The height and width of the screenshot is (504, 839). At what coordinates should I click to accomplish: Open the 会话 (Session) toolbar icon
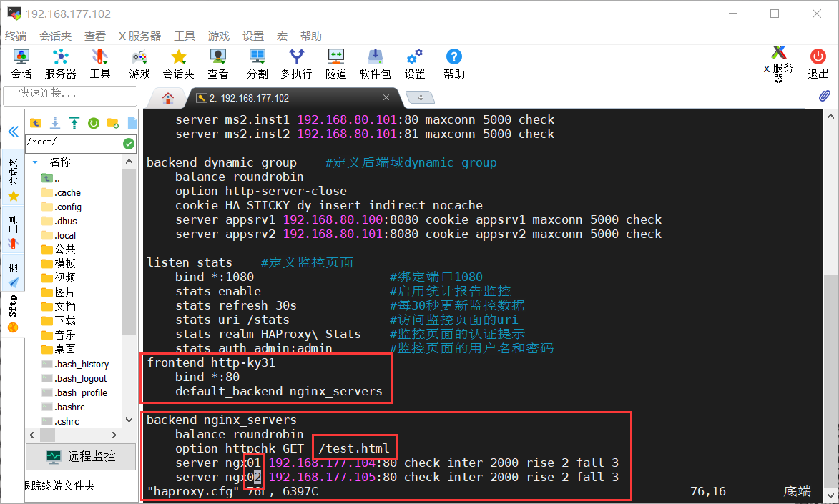coord(21,64)
